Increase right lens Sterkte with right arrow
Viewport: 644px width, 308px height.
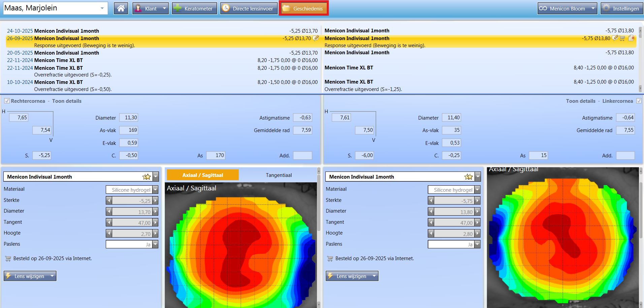(155, 201)
